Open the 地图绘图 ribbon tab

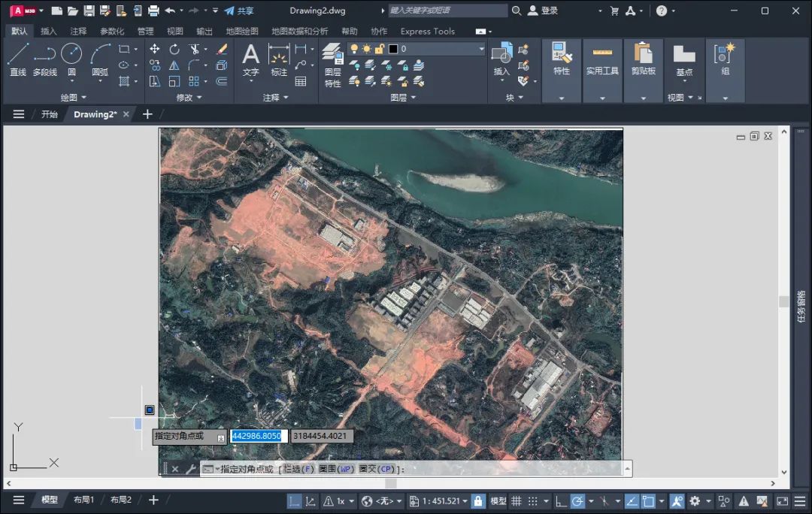pos(242,31)
